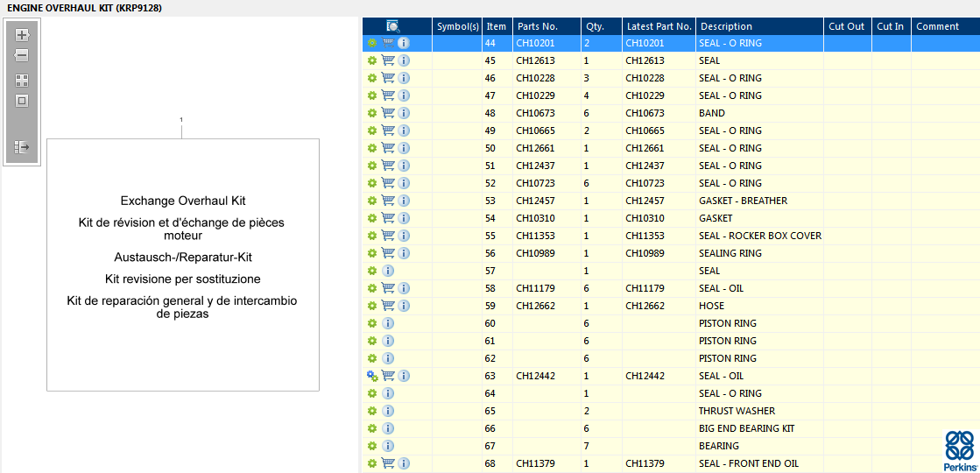Click the zoom in plus button

coord(22,35)
